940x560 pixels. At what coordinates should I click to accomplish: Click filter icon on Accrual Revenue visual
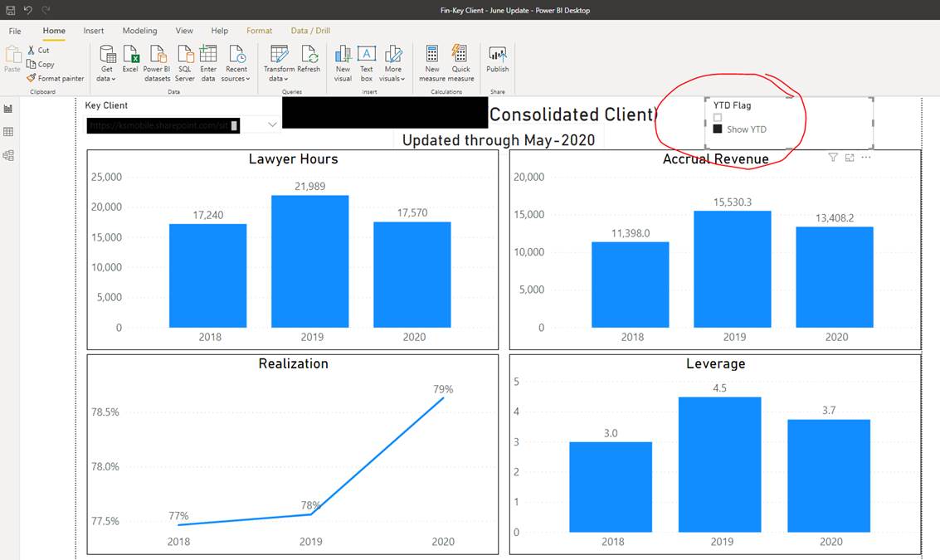(833, 158)
